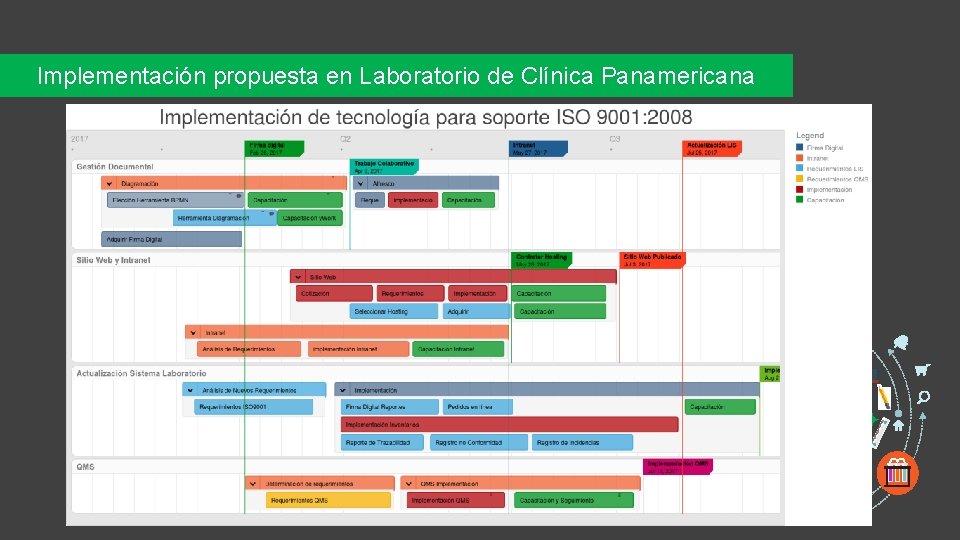The width and height of the screenshot is (960, 540).
Task: Select Capacitación bar in Actualización Sistema Laboratorio
Action: tap(721, 407)
